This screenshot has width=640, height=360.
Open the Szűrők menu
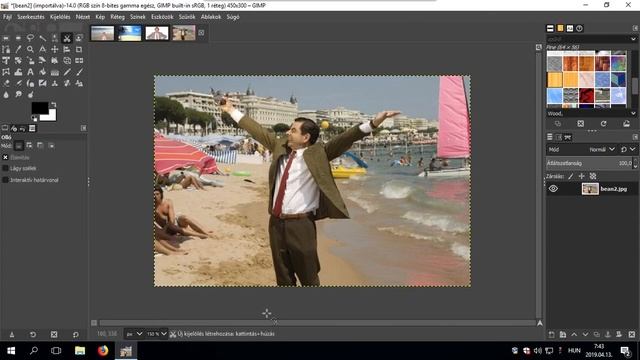[x=187, y=17]
